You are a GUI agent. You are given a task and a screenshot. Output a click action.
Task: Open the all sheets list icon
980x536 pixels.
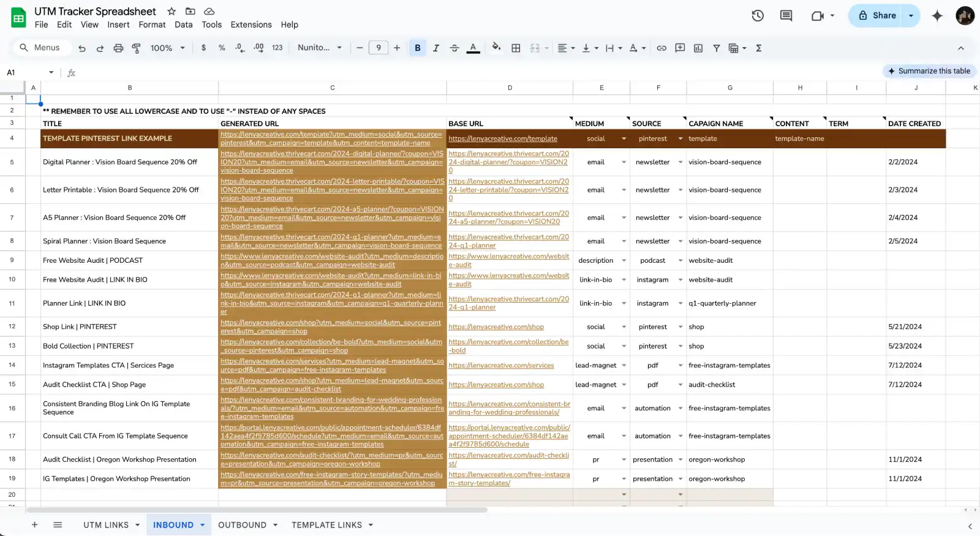58,525
